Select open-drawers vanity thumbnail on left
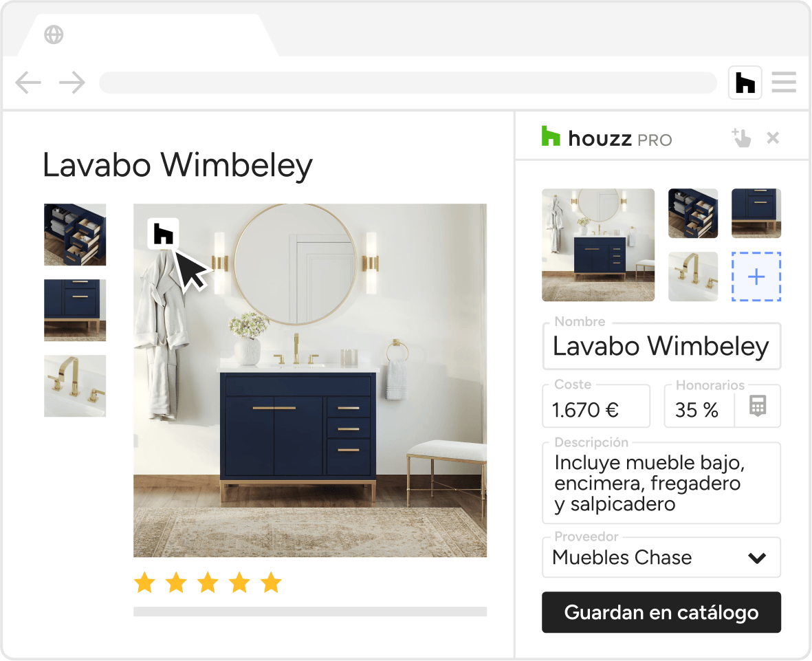812x661 pixels. point(75,235)
